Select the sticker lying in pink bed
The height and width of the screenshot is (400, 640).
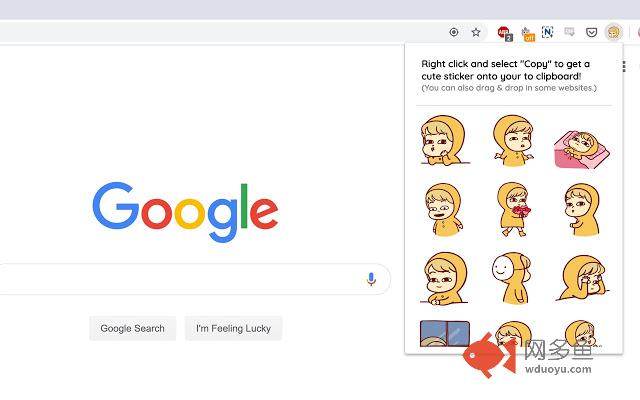(582, 149)
